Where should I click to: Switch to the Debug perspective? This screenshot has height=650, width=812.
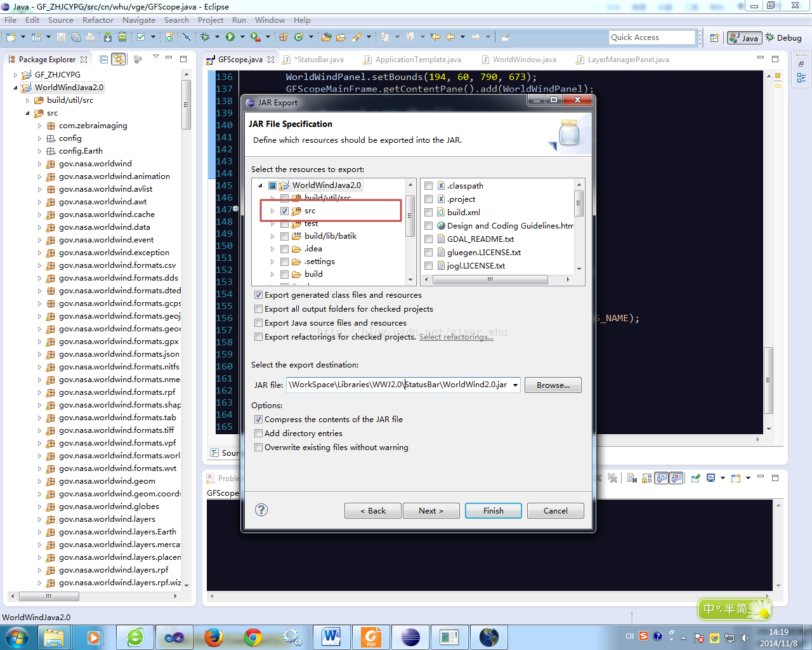pos(784,37)
